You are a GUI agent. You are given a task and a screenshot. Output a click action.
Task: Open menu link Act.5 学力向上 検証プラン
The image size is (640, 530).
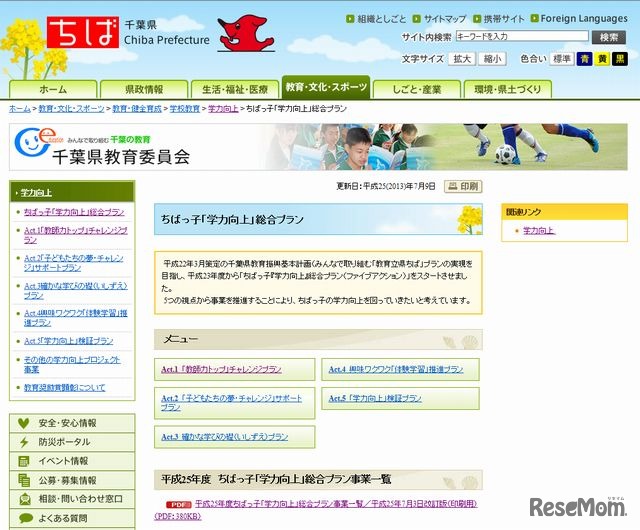(375, 398)
